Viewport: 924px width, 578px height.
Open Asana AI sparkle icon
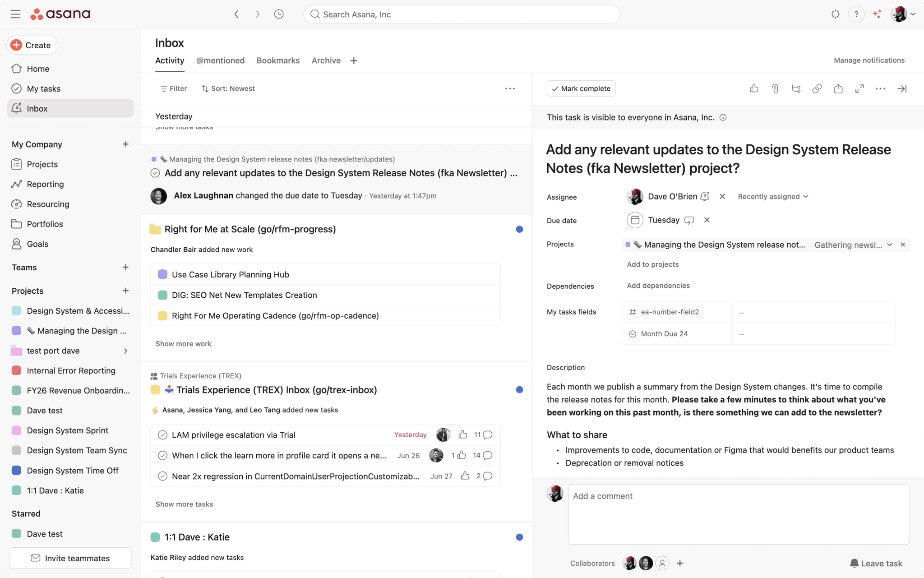click(x=877, y=14)
